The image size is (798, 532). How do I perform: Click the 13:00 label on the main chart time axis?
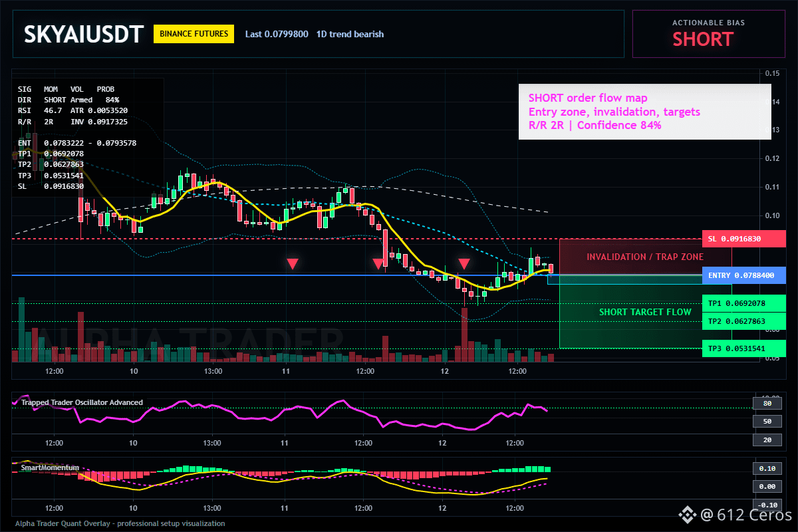[x=212, y=370]
